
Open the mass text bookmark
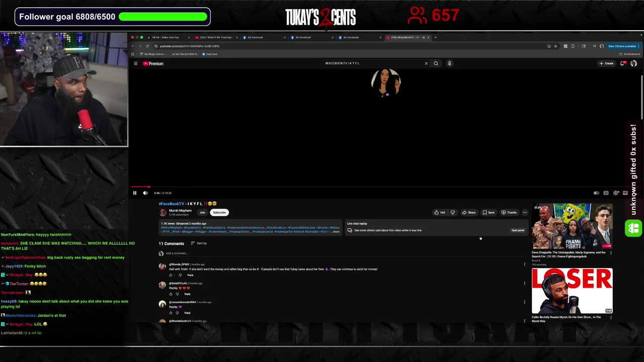210,54
